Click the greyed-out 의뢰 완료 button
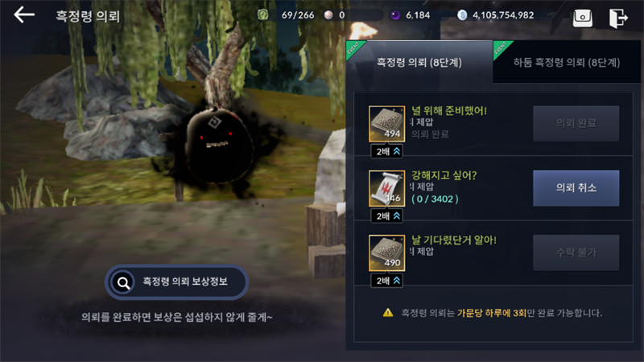The height and width of the screenshot is (362, 644). [576, 124]
